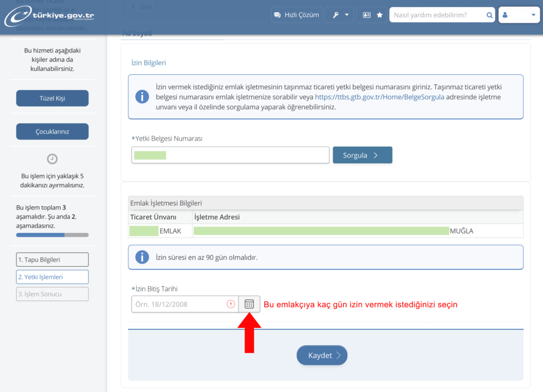Open Hızlı Çözüm quick help
This screenshot has height=392, width=543.
[296, 15]
